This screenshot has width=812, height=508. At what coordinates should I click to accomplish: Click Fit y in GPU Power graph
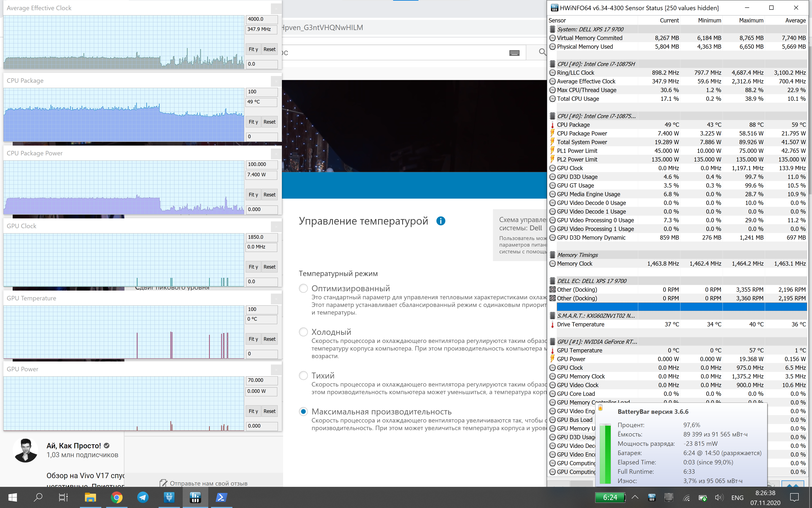click(x=253, y=411)
